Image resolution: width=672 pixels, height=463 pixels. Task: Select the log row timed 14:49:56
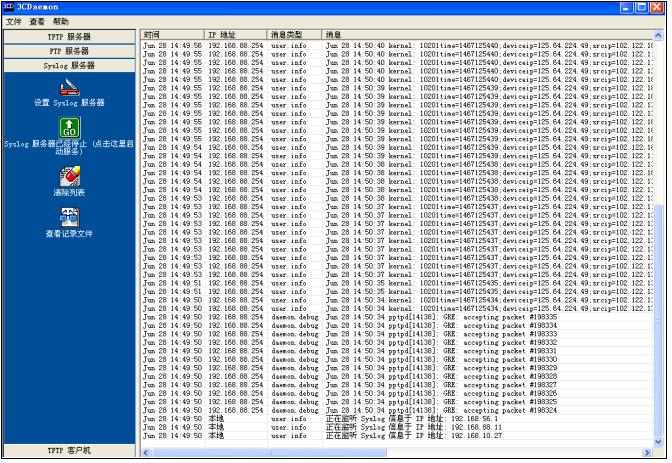click(x=397, y=45)
